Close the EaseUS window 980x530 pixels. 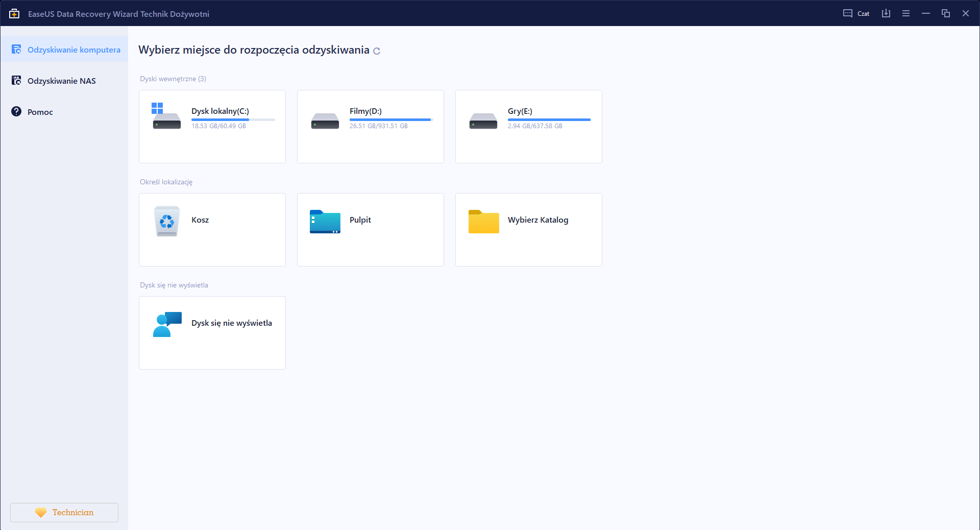click(966, 13)
